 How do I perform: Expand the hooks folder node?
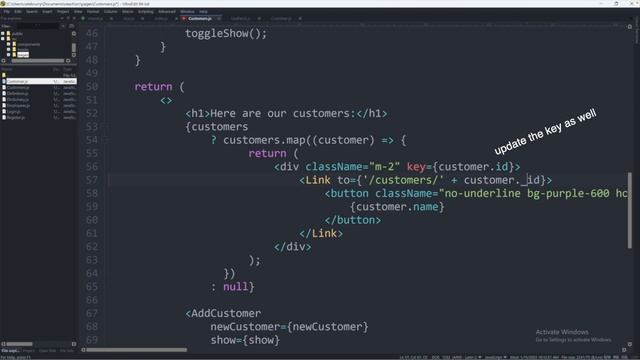click(8, 49)
